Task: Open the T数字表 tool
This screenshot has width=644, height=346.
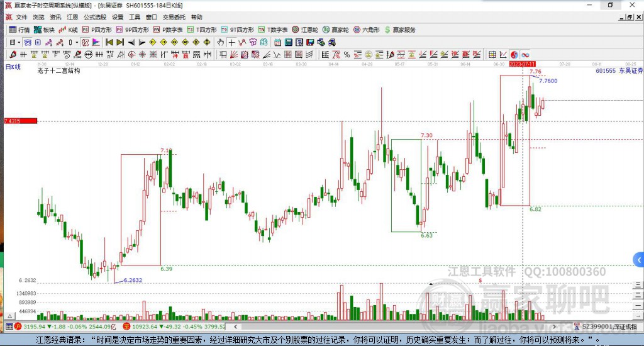Action: pos(273,30)
